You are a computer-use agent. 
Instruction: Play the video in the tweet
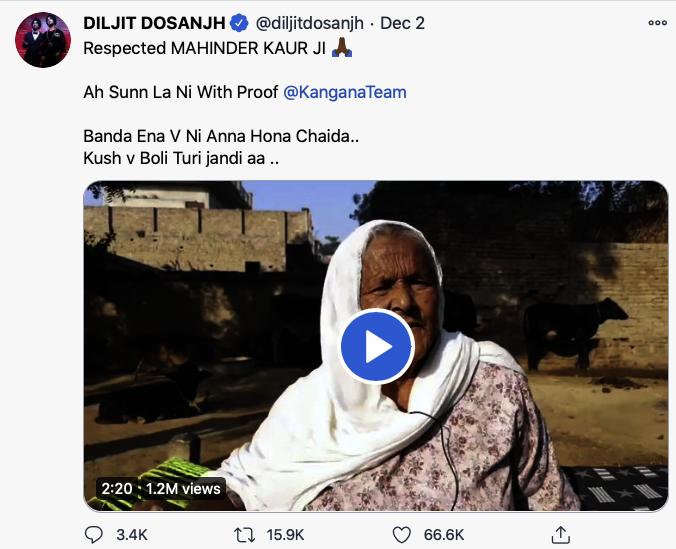(x=376, y=346)
